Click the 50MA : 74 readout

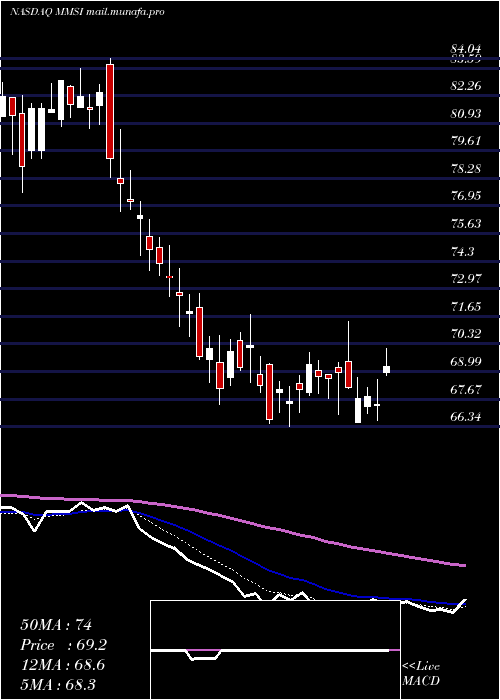coord(56,625)
